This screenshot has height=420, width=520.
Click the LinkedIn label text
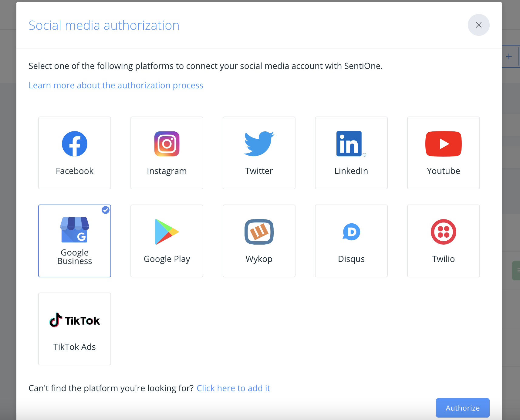point(351,171)
